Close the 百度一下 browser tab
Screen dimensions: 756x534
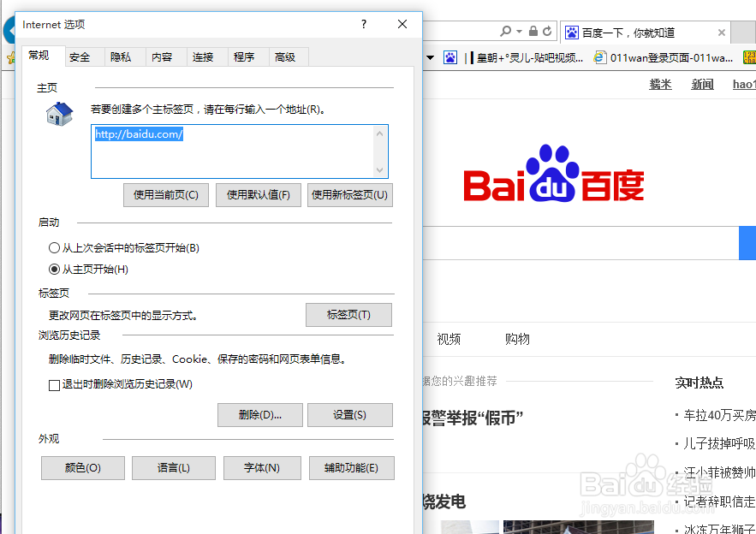click(721, 33)
